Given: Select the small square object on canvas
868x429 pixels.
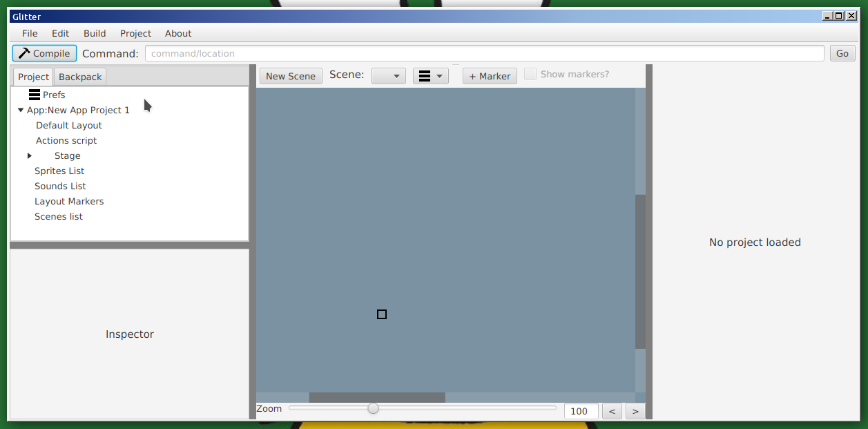Looking at the screenshot, I should (382, 314).
